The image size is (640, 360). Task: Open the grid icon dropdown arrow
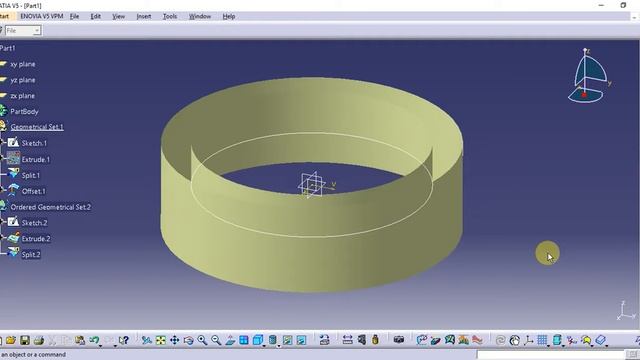click(549, 346)
